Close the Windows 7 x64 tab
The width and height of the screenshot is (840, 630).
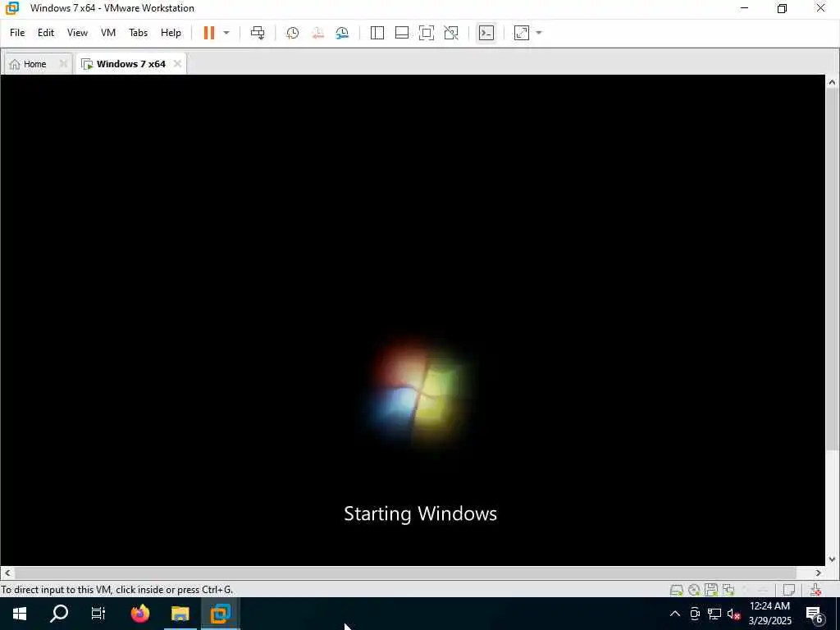[177, 64]
